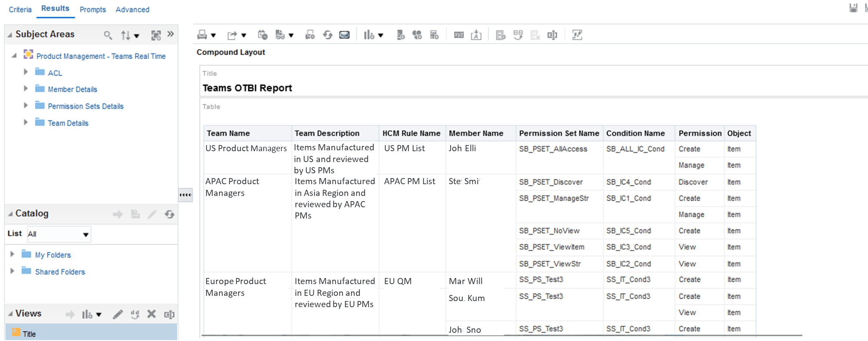Open the print options dropdown arrow
This screenshot has width=868, height=341.
[x=213, y=35]
